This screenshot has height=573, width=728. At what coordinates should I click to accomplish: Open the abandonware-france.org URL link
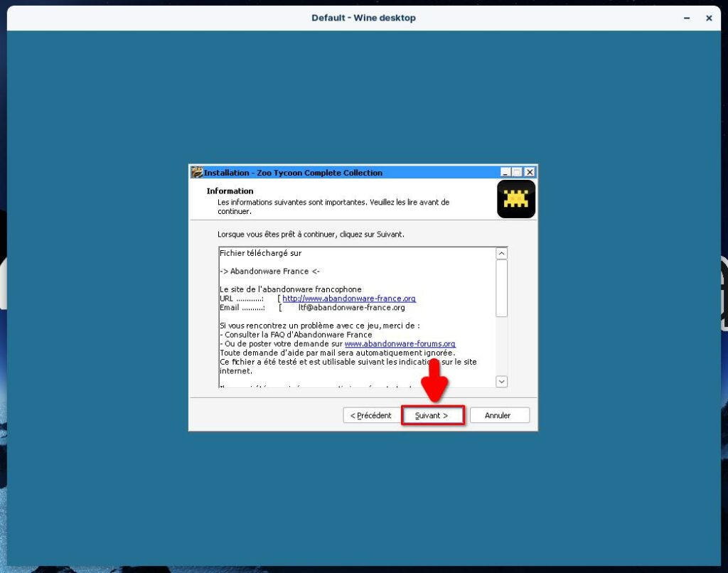click(348, 299)
